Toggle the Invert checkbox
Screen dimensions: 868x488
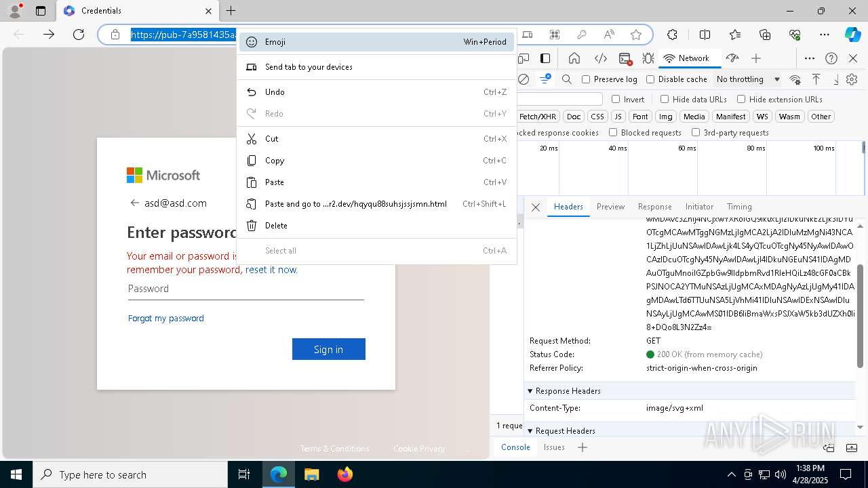616,99
